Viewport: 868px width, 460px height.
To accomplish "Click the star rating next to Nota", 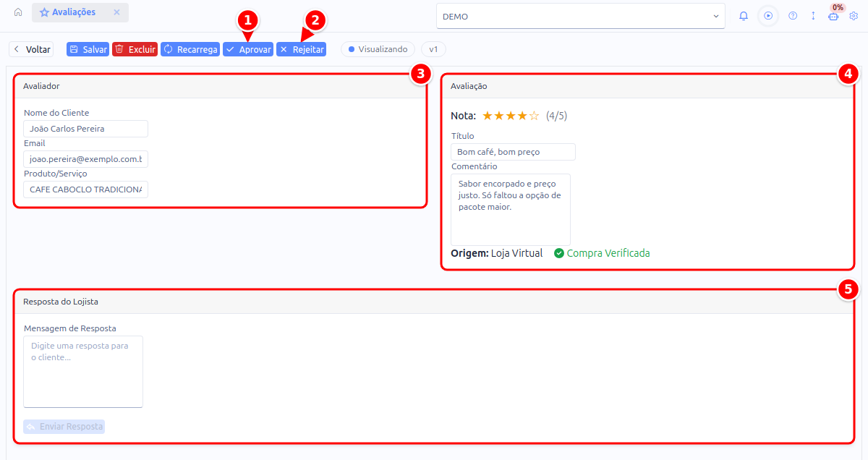I will point(511,116).
